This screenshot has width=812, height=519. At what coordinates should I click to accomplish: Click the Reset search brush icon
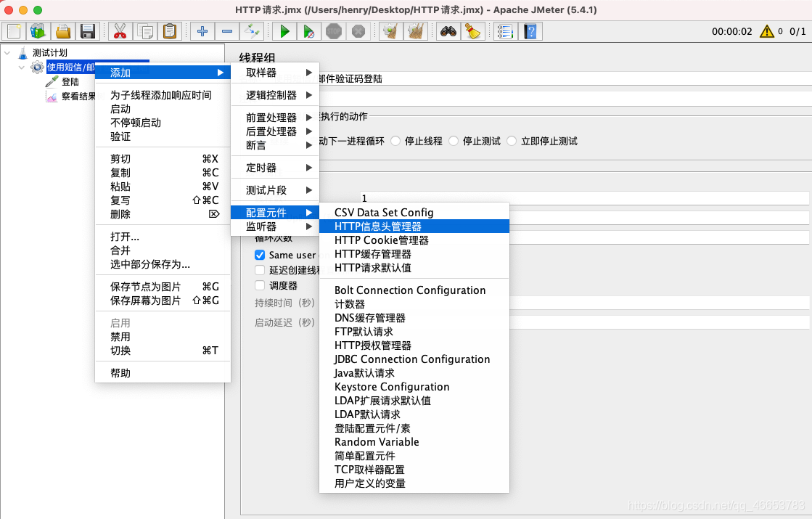tap(473, 32)
